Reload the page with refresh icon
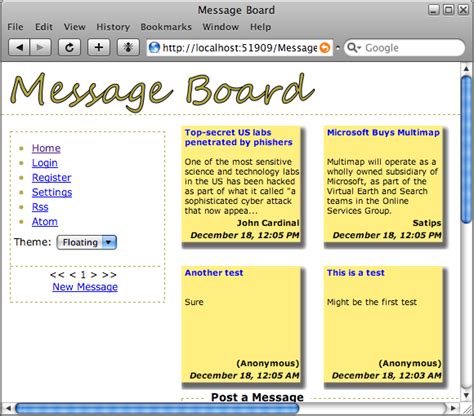Screen dimensions: 474x416 [x=69, y=47]
